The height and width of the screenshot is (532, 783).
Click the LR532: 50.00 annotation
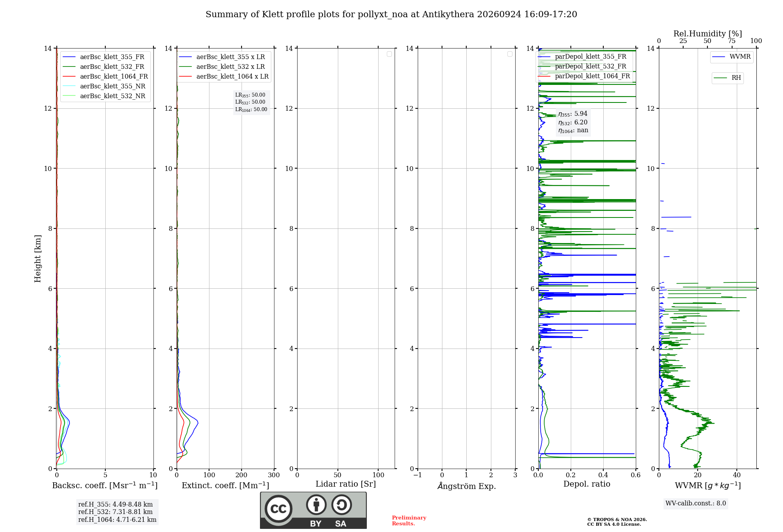pyautogui.click(x=250, y=102)
